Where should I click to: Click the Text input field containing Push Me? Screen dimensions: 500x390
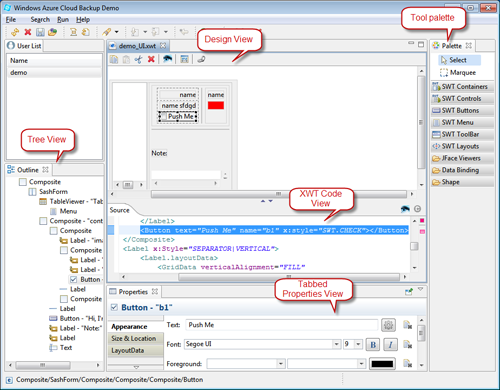tap(281, 325)
